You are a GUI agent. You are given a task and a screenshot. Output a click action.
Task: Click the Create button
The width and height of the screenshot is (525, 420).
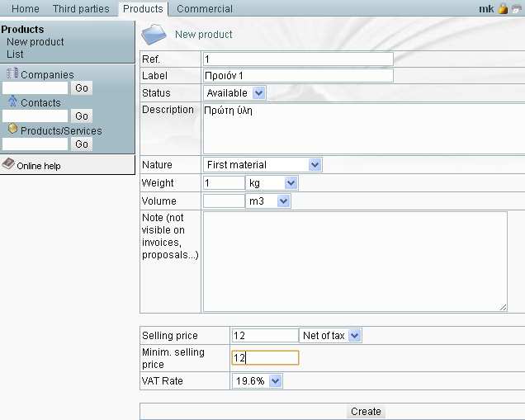366,411
